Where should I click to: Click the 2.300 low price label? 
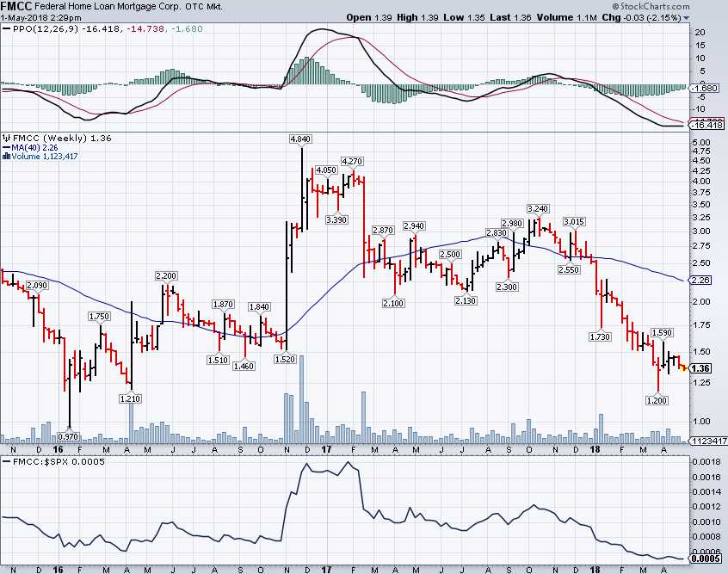507,287
